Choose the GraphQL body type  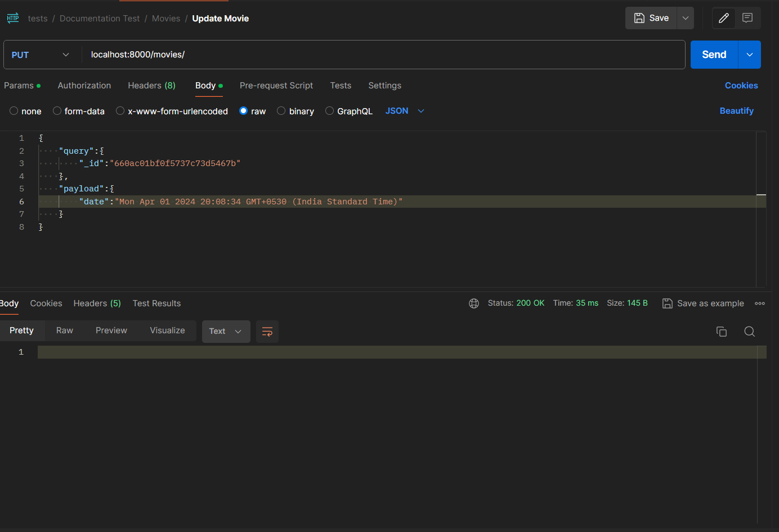[x=349, y=111]
